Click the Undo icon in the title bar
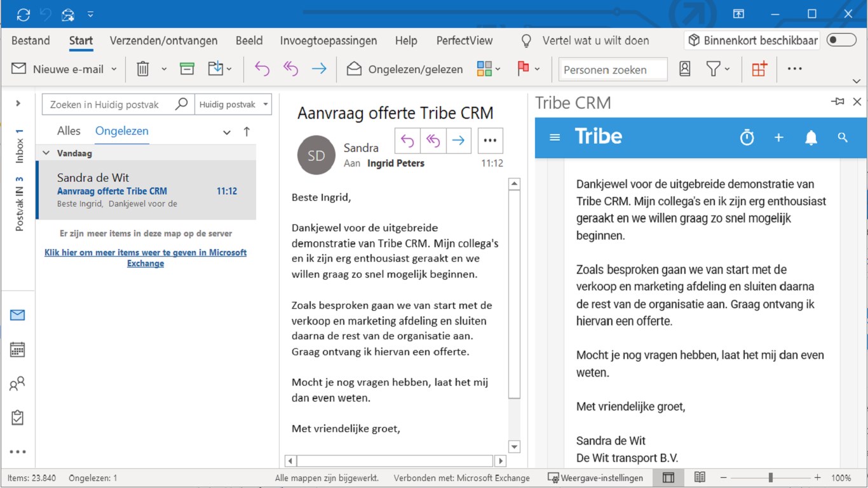 [x=46, y=14]
